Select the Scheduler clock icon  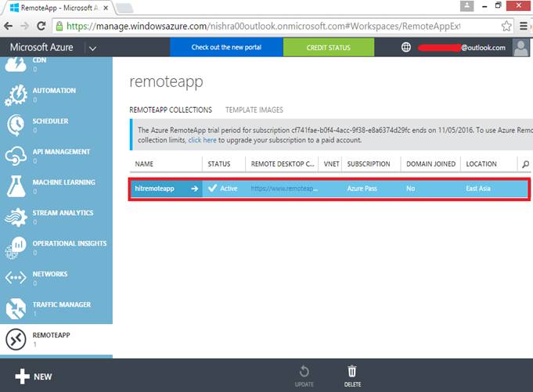click(x=16, y=125)
